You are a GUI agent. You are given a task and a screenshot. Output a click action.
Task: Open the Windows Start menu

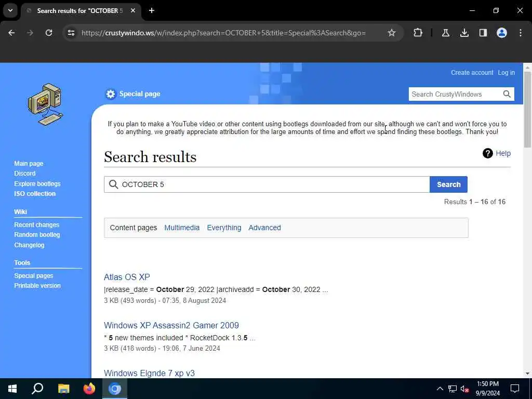[12, 389]
